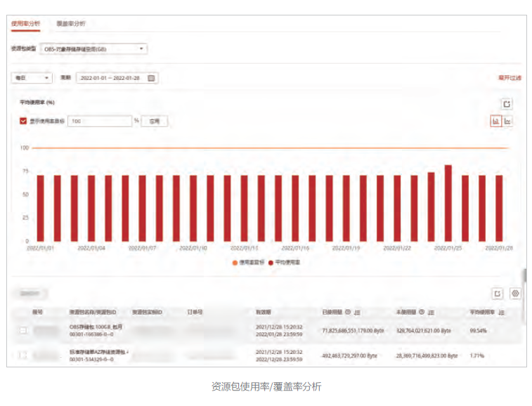Click the first bar at 2022/01/01
Screen dimensions: 532x406
40,208
